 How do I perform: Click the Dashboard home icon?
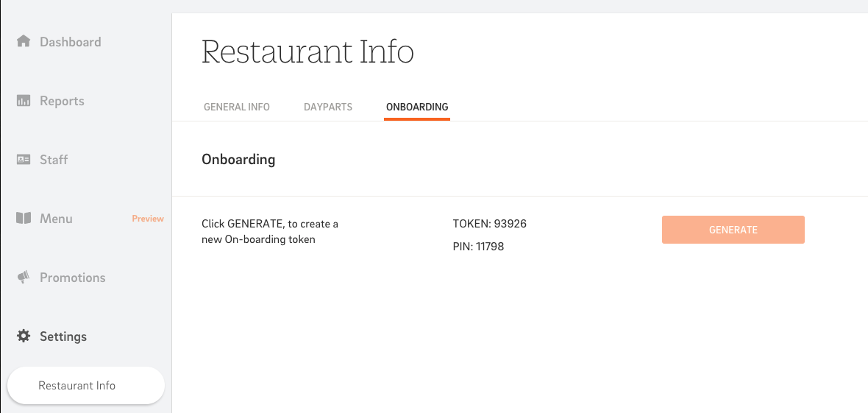(24, 41)
